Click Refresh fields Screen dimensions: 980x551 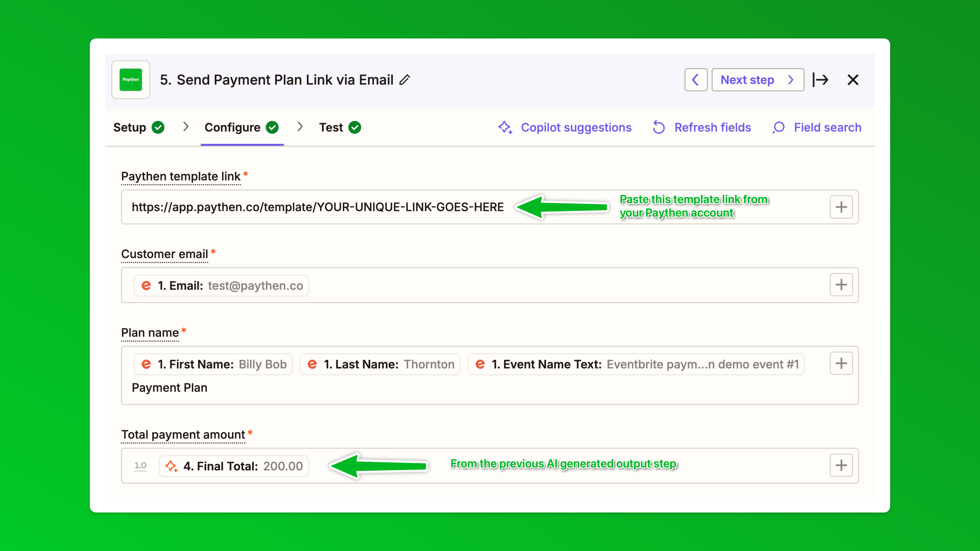[702, 128]
